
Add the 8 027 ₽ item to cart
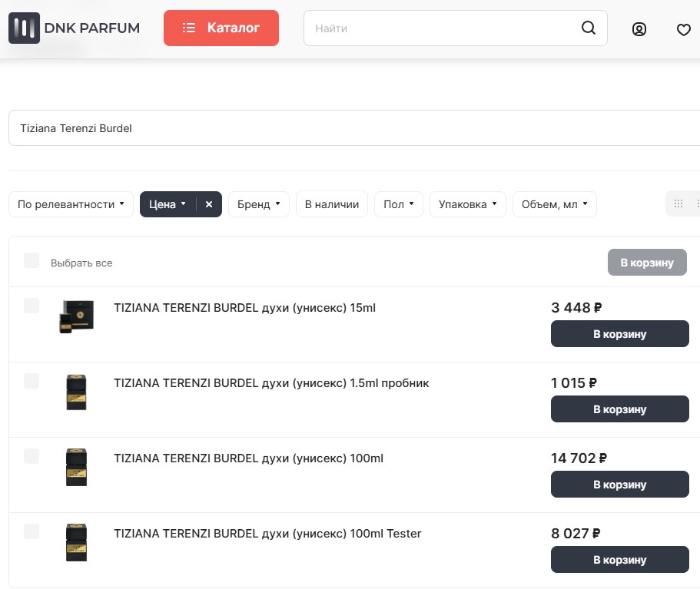pyautogui.click(x=619, y=560)
